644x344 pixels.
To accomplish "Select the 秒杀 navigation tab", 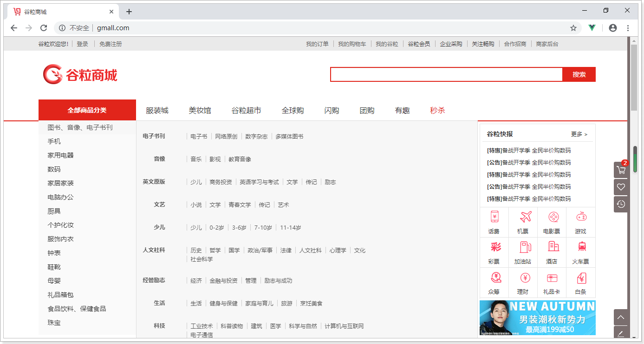I will point(437,110).
